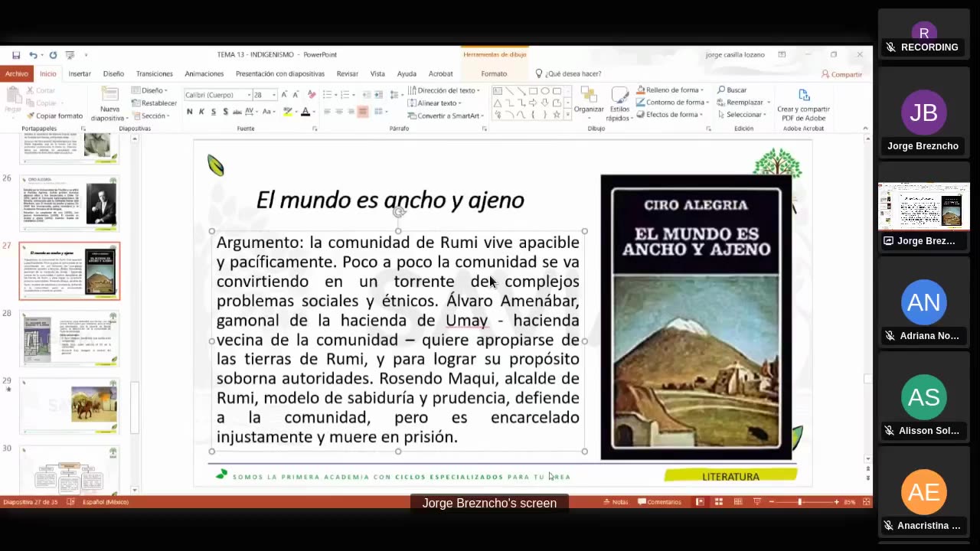The width and height of the screenshot is (980, 551).
Task: Open the font name combo box
Action: pyautogui.click(x=217, y=95)
